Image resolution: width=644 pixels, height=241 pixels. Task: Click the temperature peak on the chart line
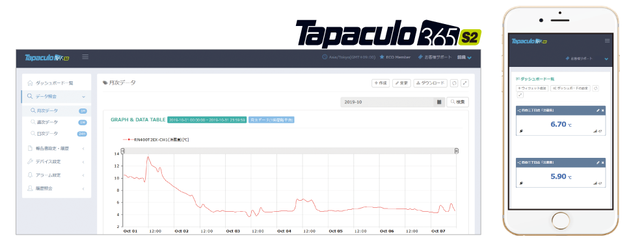pyautogui.click(x=148, y=157)
